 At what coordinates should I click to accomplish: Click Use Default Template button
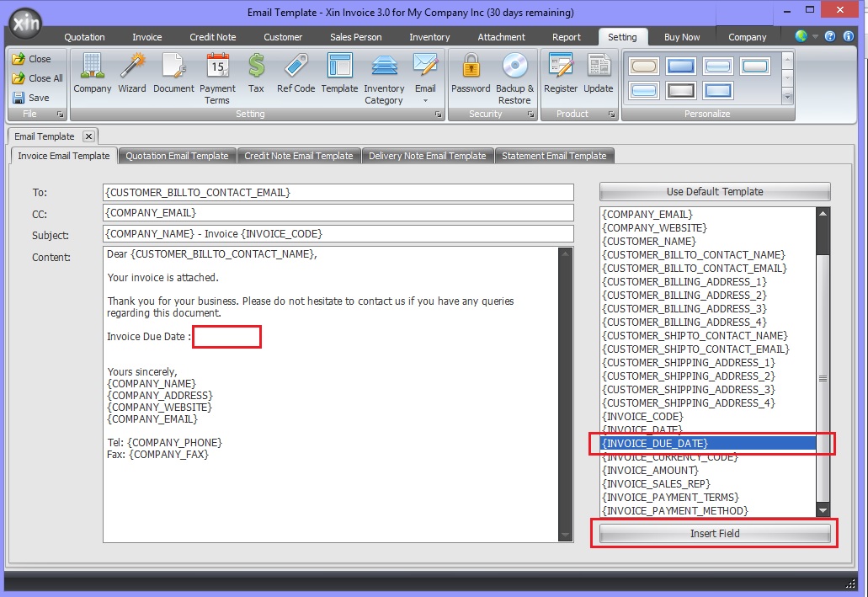pos(715,192)
